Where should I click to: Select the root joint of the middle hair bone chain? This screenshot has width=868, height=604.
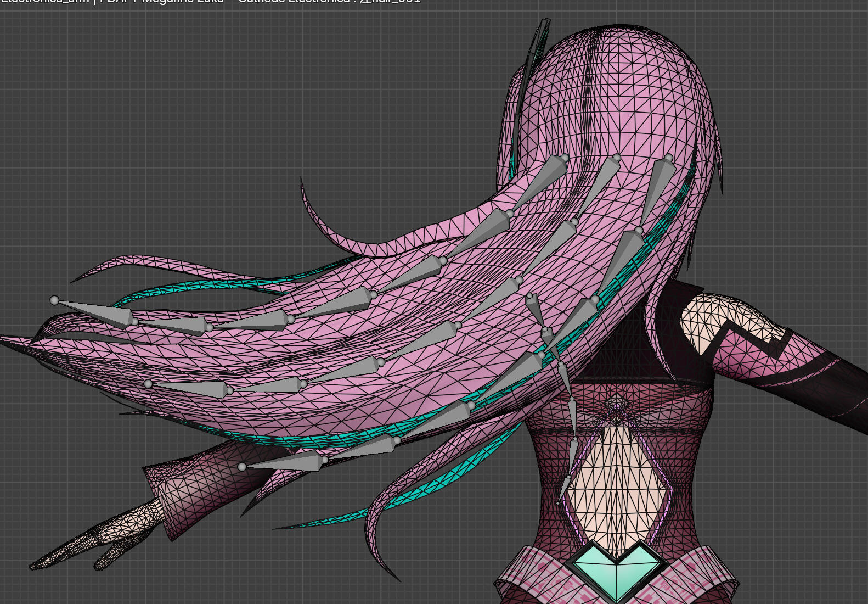point(617,158)
